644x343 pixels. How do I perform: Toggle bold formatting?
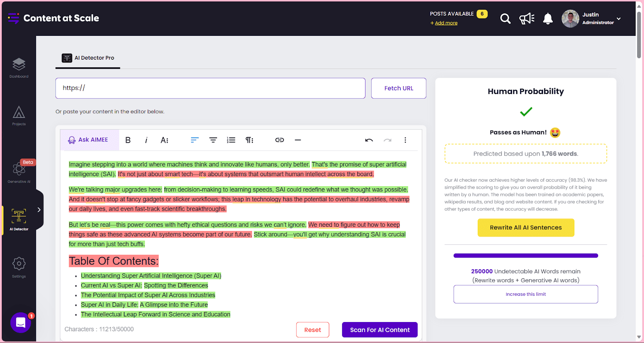(x=128, y=140)
